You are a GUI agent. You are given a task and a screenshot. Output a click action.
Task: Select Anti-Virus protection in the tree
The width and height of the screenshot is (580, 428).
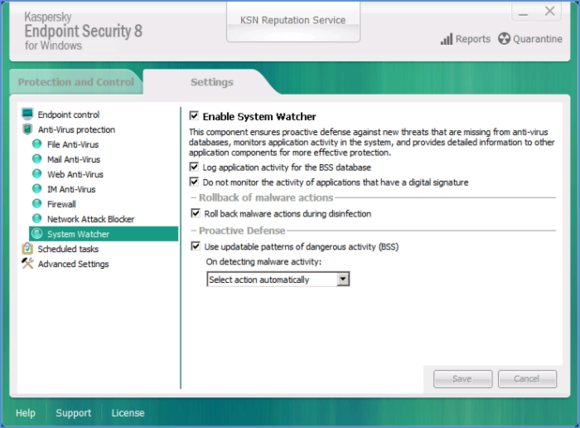click(77, 129)
